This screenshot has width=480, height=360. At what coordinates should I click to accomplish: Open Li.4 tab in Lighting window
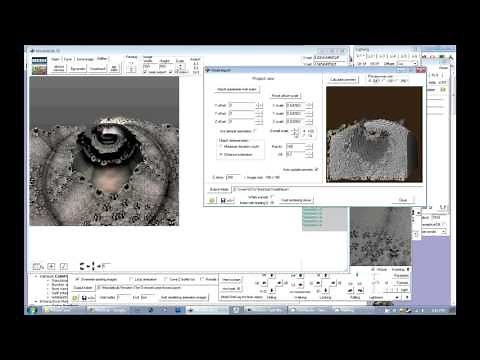click(x=393, y=56)
